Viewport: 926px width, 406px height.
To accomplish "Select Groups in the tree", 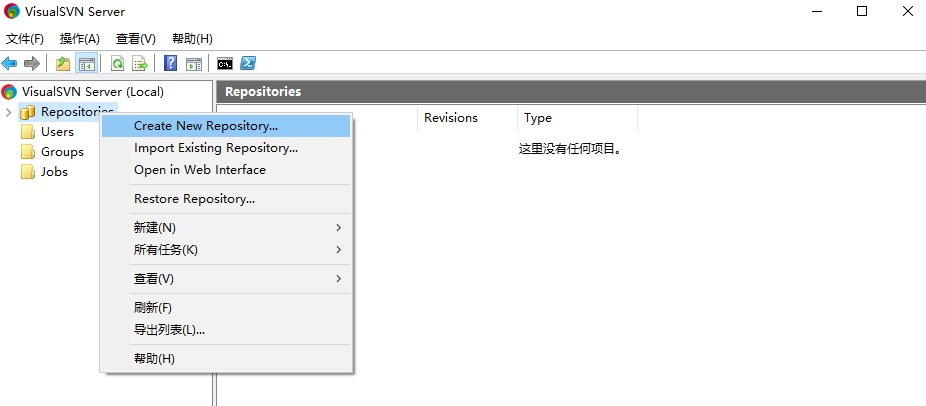I will 62,152.
